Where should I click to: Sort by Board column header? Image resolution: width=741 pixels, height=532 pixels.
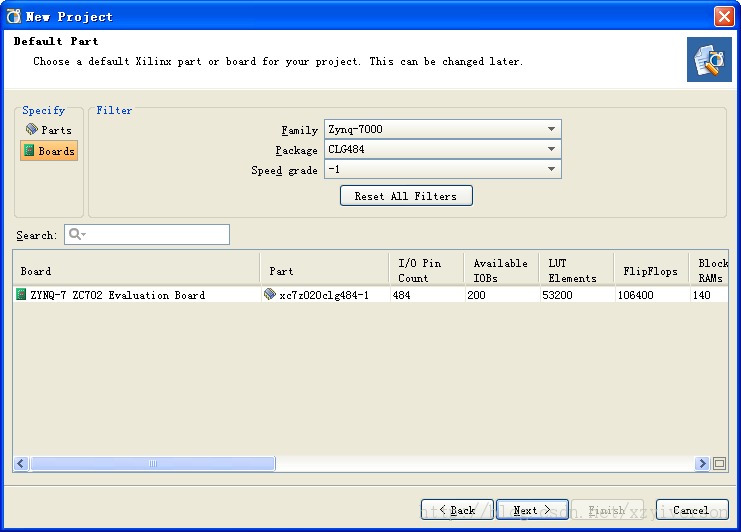[138, 271]
